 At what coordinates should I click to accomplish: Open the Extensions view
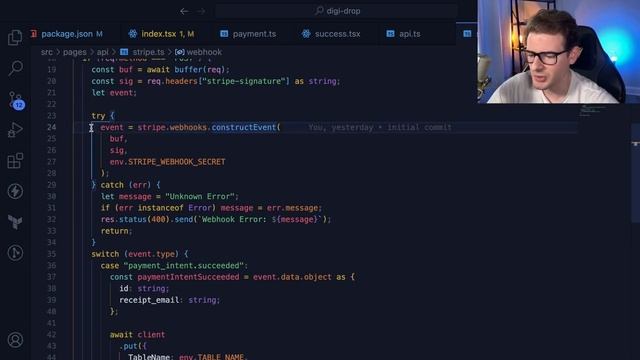click(x=15, y=161)
